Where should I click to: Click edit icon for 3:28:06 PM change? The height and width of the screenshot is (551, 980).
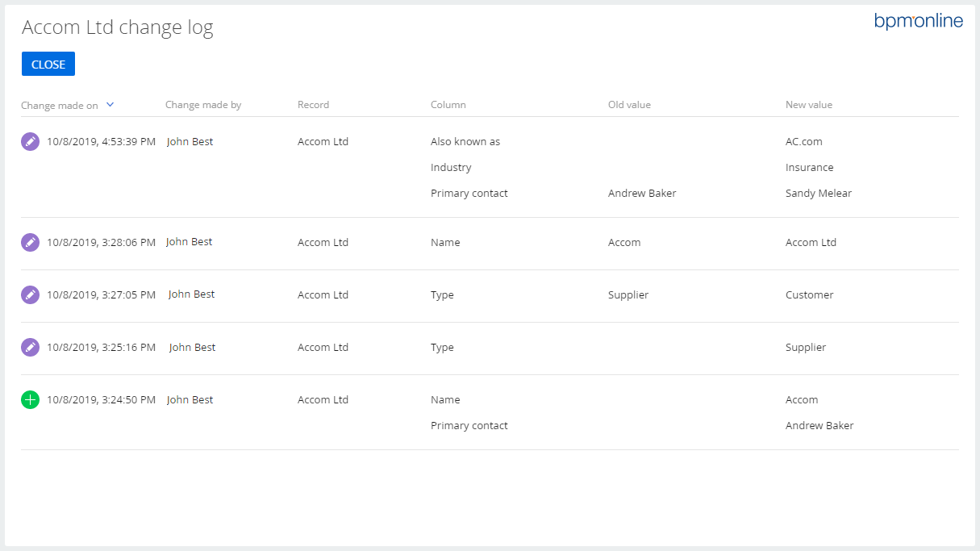coord(30,242)
